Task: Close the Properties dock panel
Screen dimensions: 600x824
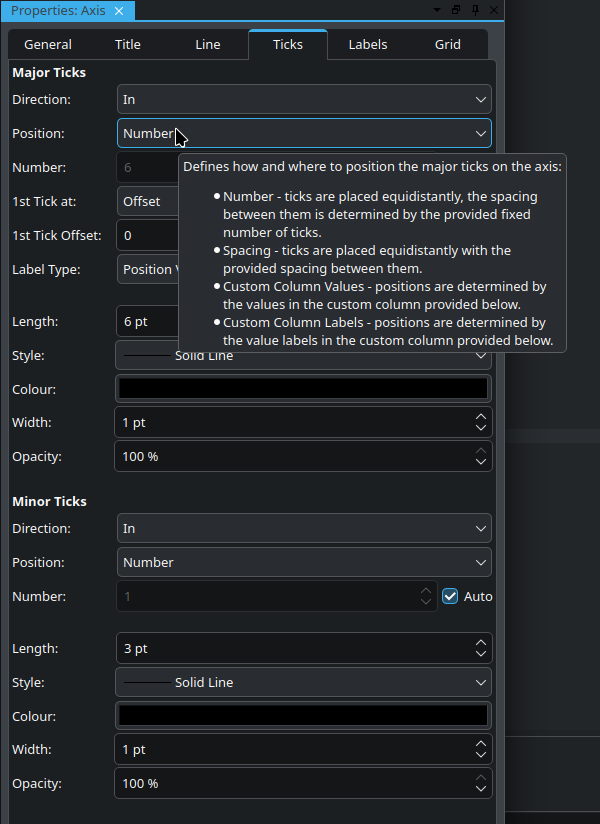Action: coord(494,10)
